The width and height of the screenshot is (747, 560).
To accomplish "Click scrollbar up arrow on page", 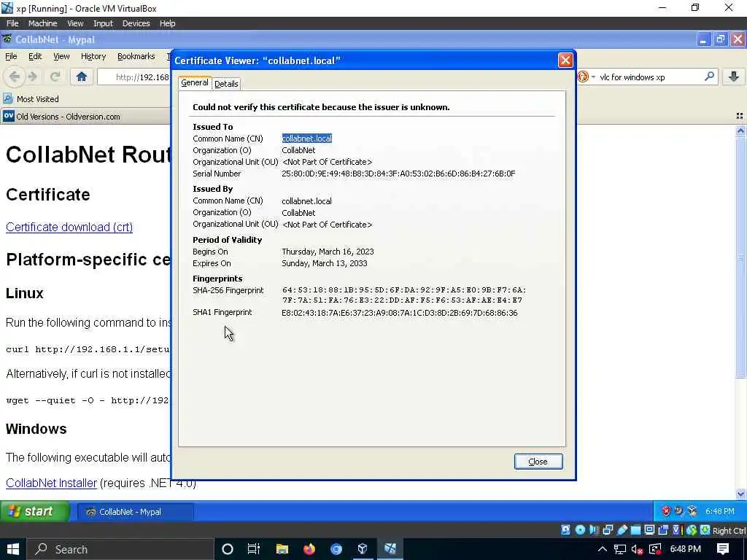I will pos(740,131).
